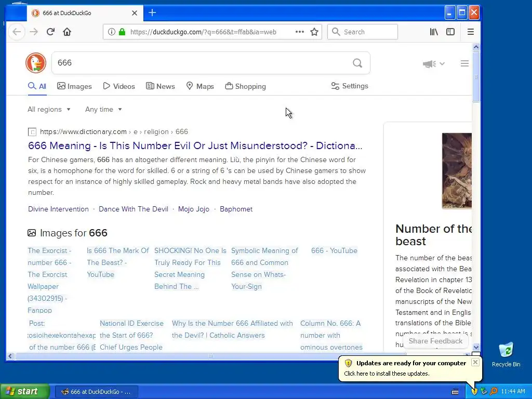This screenshot has width=532, height=399.
Task: Expand the All regions filter
Action: point(49,109)
